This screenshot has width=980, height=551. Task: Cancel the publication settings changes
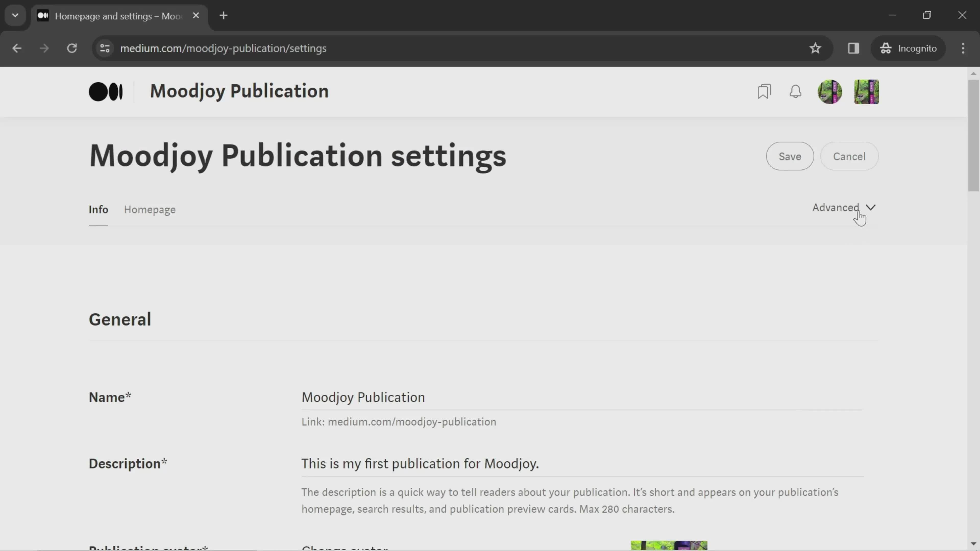tap(849, 156)
